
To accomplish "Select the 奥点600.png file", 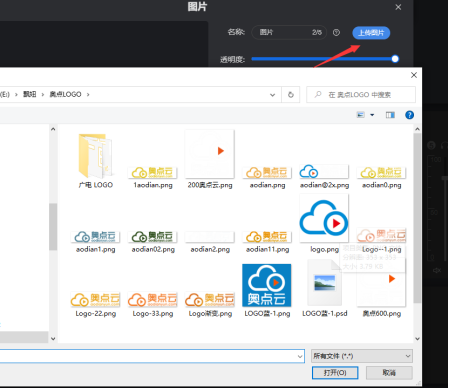I will (382, 288).
